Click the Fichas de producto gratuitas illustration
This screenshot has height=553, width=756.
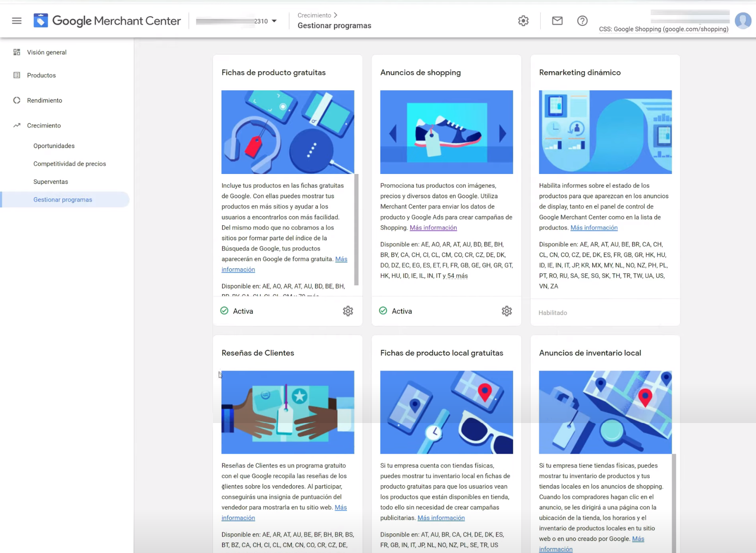(288, 132)
